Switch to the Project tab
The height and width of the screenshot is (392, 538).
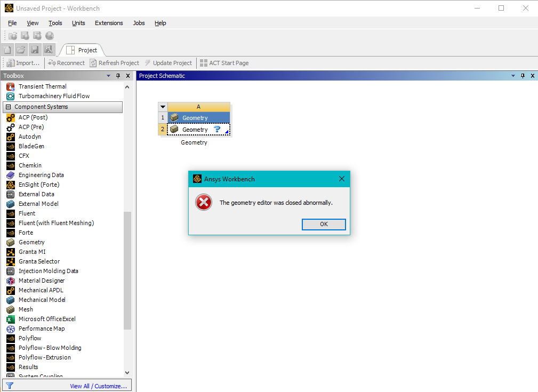(82, 50)
